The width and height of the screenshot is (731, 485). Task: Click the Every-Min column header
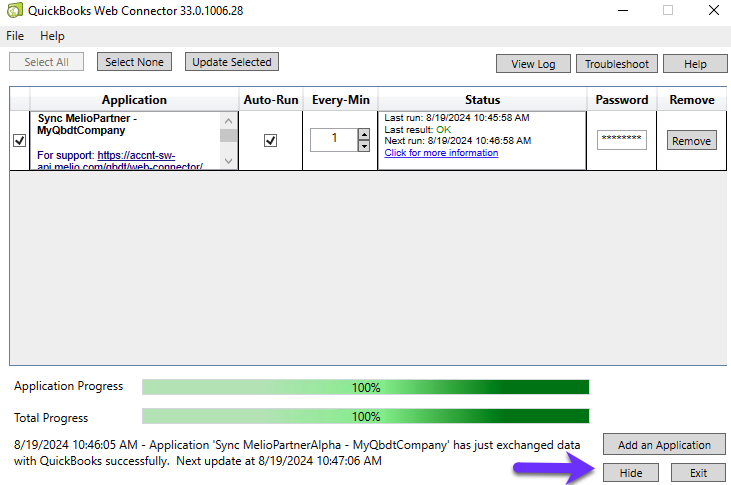[340, 100]
